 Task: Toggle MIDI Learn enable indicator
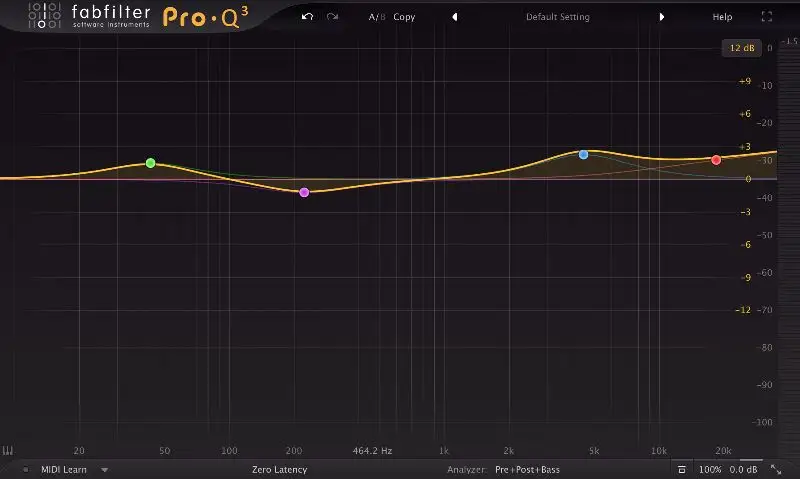click(x=26, y=469)
